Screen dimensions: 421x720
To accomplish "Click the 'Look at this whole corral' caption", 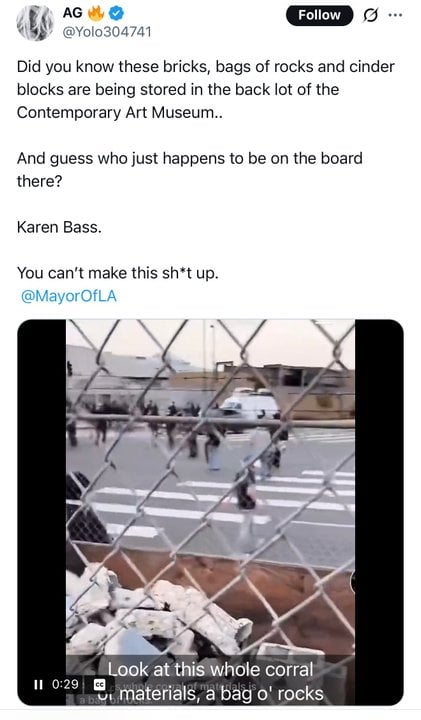I will [210, 669].
